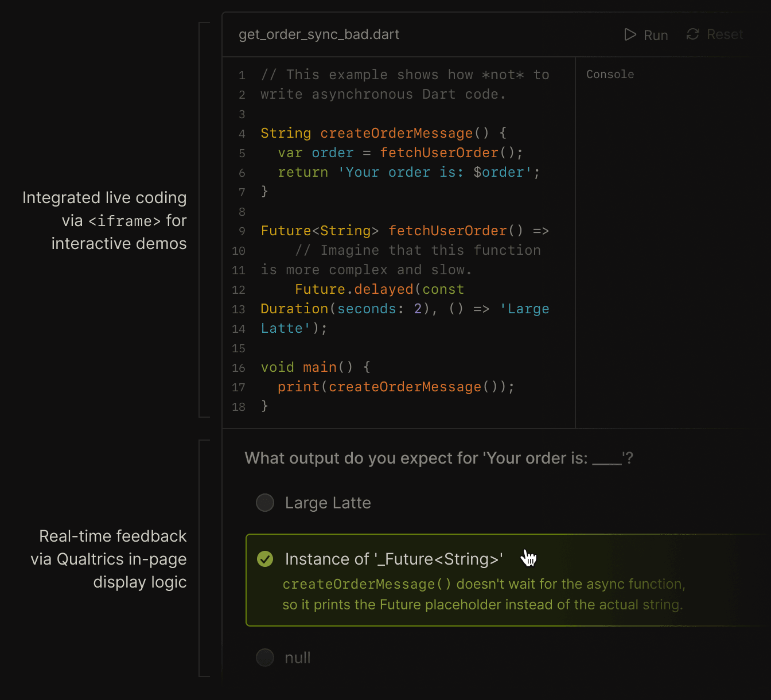Click the Run play triangle icon
This screenshot has width=771, height=700.
click(630, 34)
